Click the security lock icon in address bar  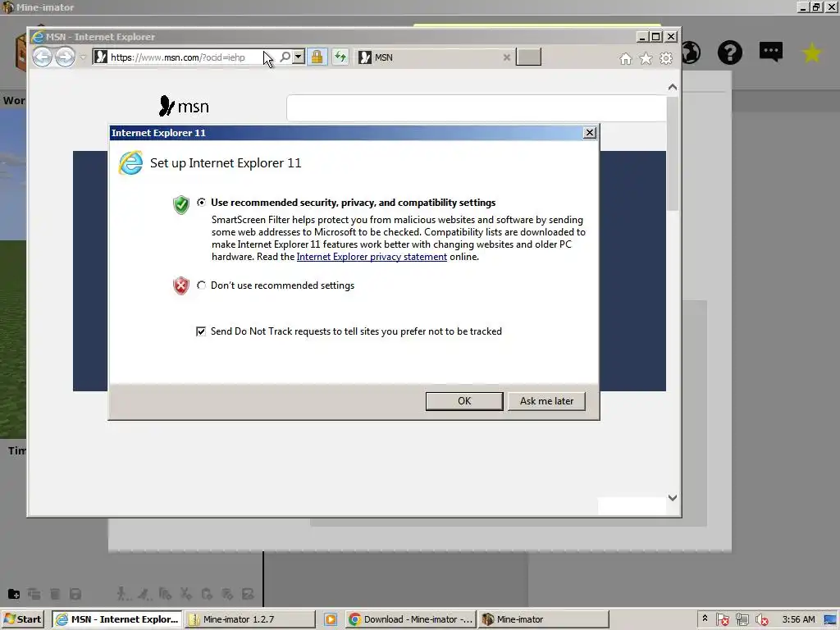click(317, 57)
